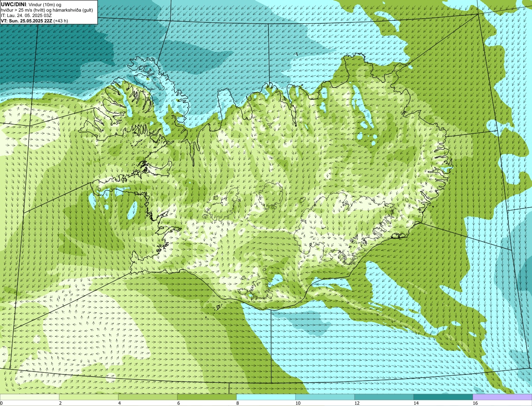Click the valid time 'VT: Sun. 25.05.2025 22Z'
This screenshot has width=532, height=406.
[26, 20]
